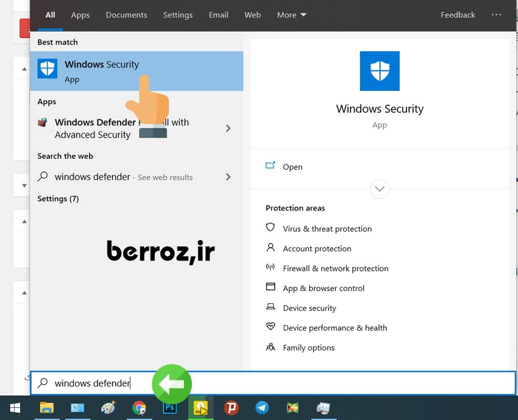The image size is (518, 420).
Task: Click the Windows Defender Firewall app icon
Action: (43, 122)
